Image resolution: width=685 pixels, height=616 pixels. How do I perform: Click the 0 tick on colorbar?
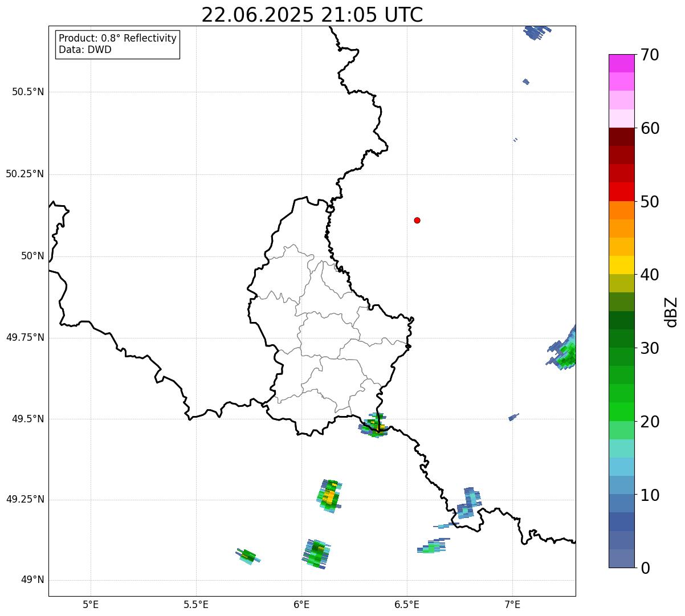[645, 568]
